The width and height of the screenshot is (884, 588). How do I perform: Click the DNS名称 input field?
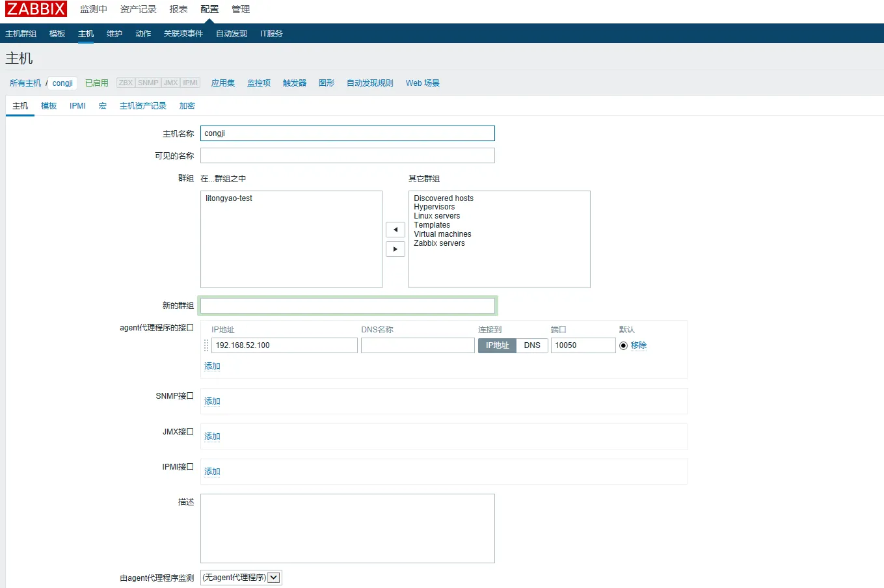coord(418,345)
